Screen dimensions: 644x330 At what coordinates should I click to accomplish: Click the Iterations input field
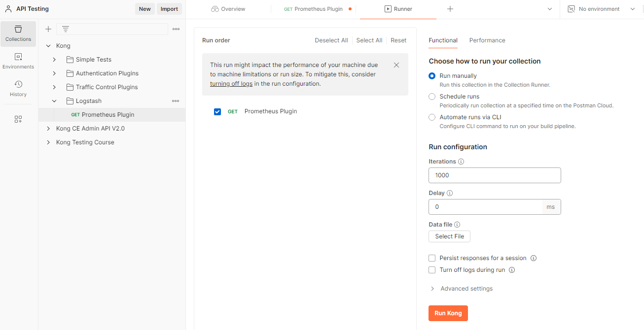tap(495, 175)
